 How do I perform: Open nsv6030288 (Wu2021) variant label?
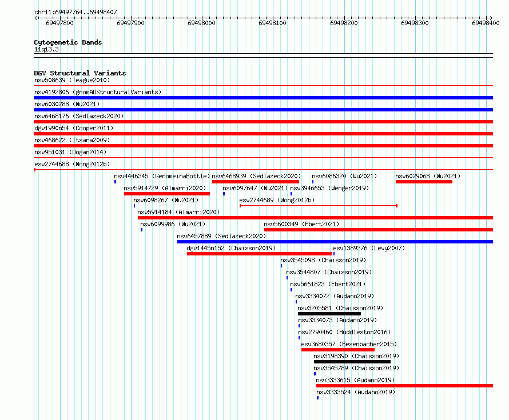[x=67, y=104]
